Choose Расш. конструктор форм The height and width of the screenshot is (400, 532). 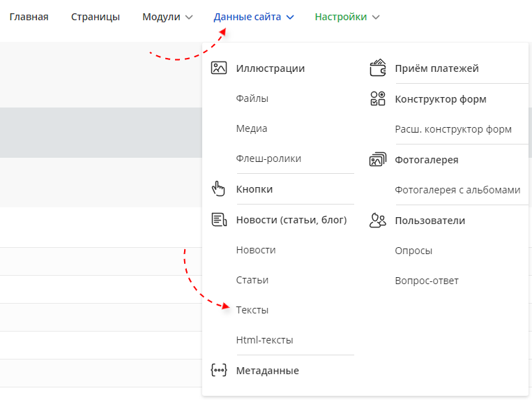[x=453, y=129]
